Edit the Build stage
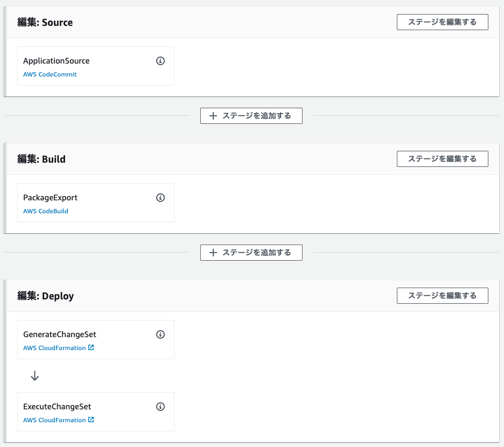Viewport: 504px width, 447px height. 442,159
